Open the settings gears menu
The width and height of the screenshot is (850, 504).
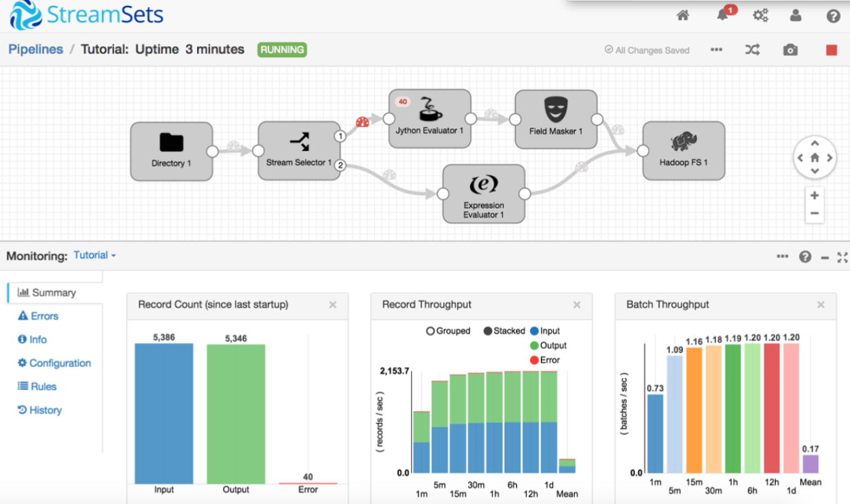760,14
